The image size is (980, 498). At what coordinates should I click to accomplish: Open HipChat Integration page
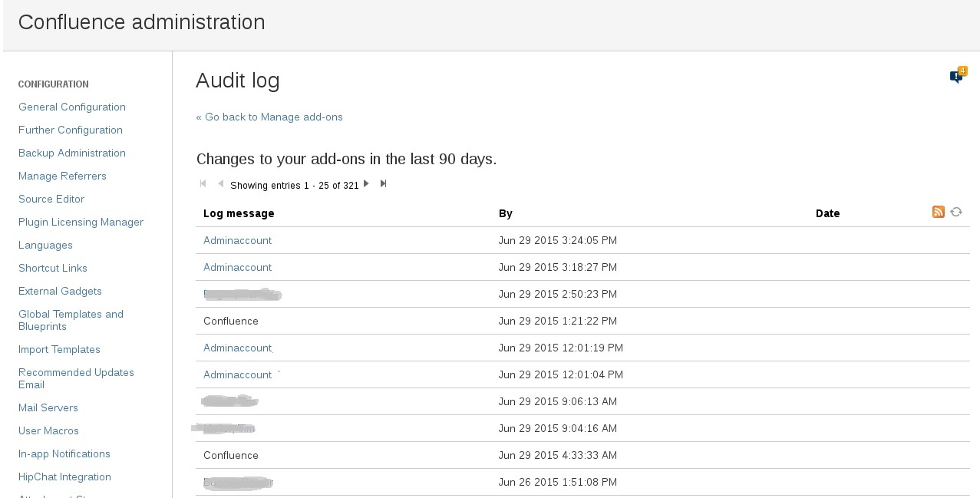(x=64, y=477)
